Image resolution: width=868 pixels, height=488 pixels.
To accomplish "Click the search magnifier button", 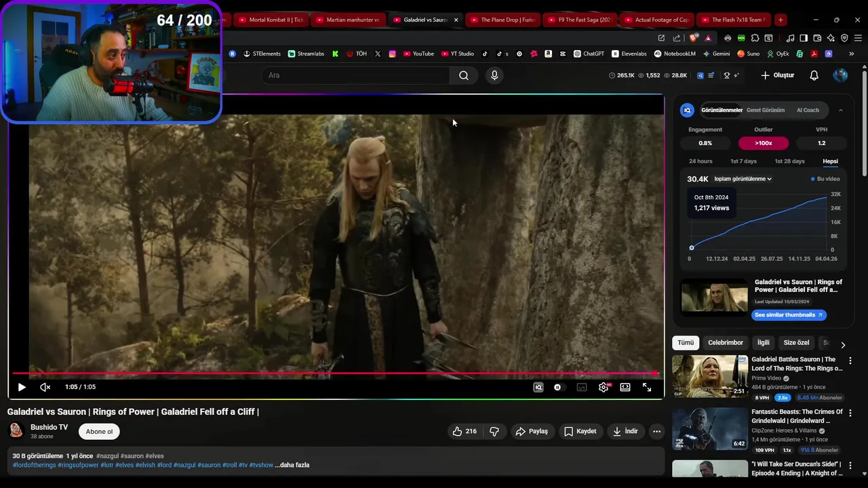I will pyautogui.click(x=464, y=75).
